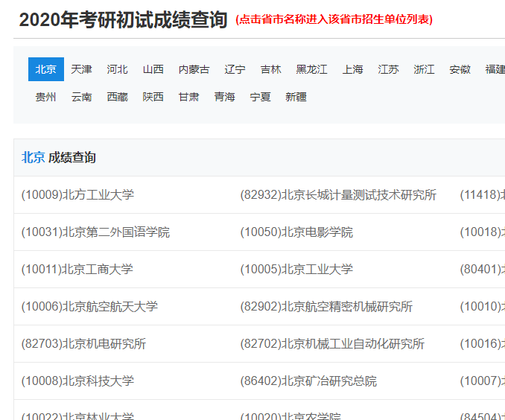Choose the 山西 province tab
505x420 pixels.
click(153, 69)
